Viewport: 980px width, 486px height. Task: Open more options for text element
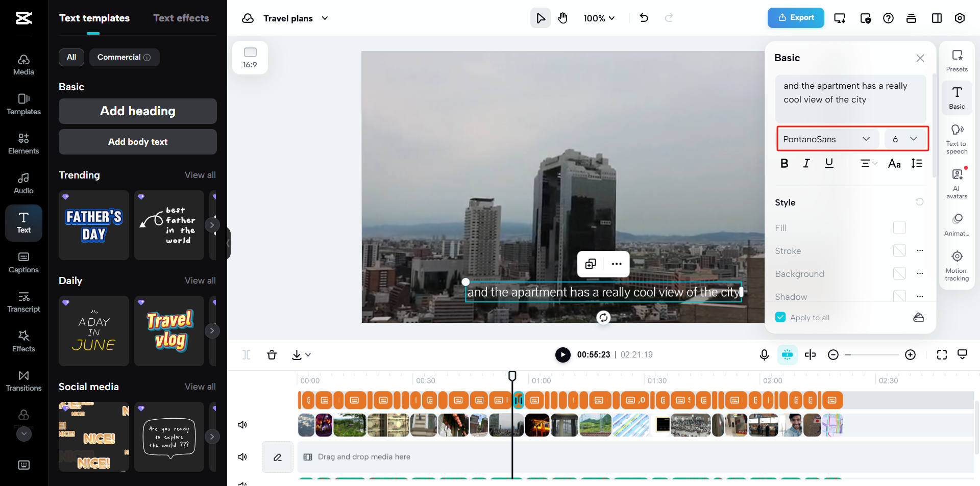click(x=617, y=264)
